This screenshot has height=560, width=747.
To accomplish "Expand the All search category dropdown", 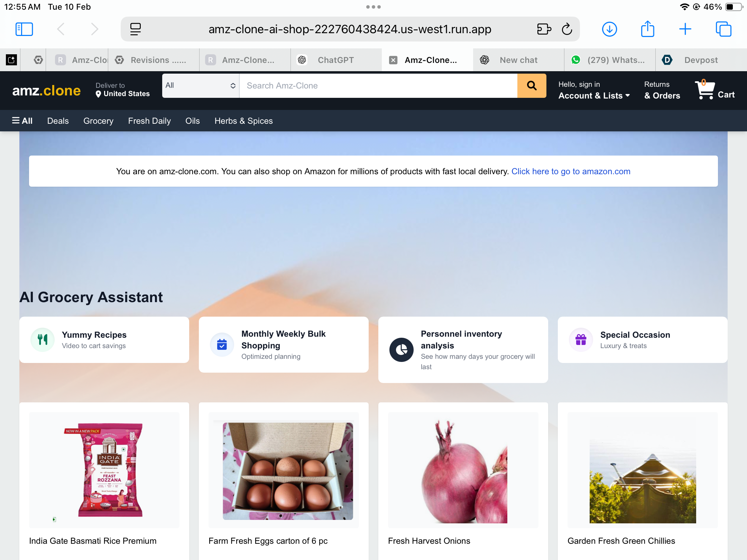I will (201, 86).
